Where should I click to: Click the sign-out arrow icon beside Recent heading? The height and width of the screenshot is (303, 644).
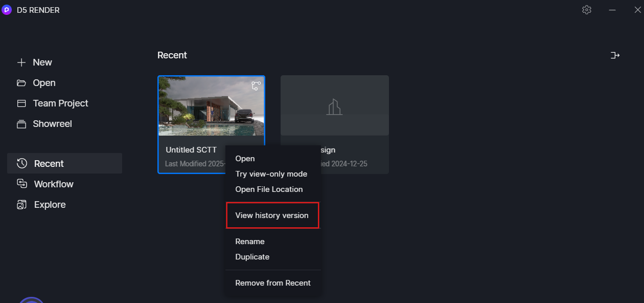coord(615,55)
